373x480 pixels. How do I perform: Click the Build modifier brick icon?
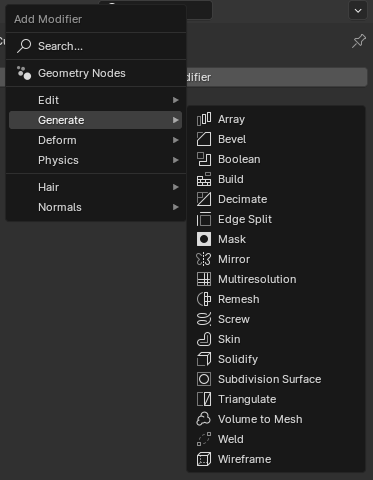point(204,179)
